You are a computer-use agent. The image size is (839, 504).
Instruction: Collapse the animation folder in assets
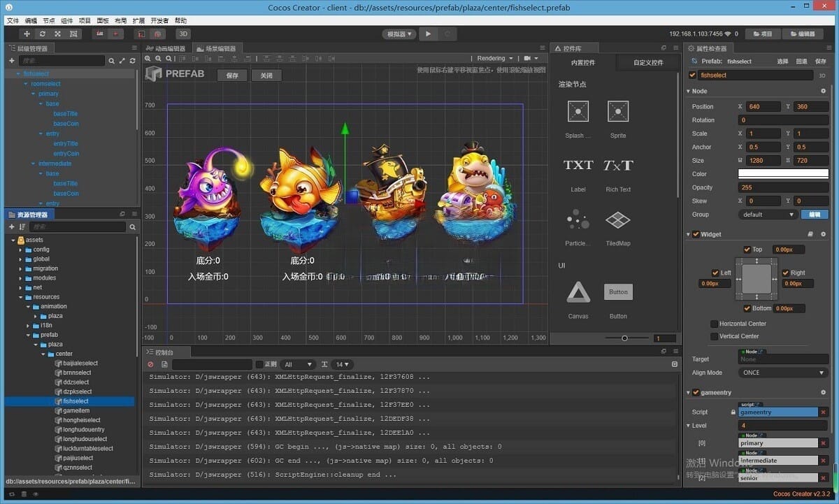click(28, 306)
